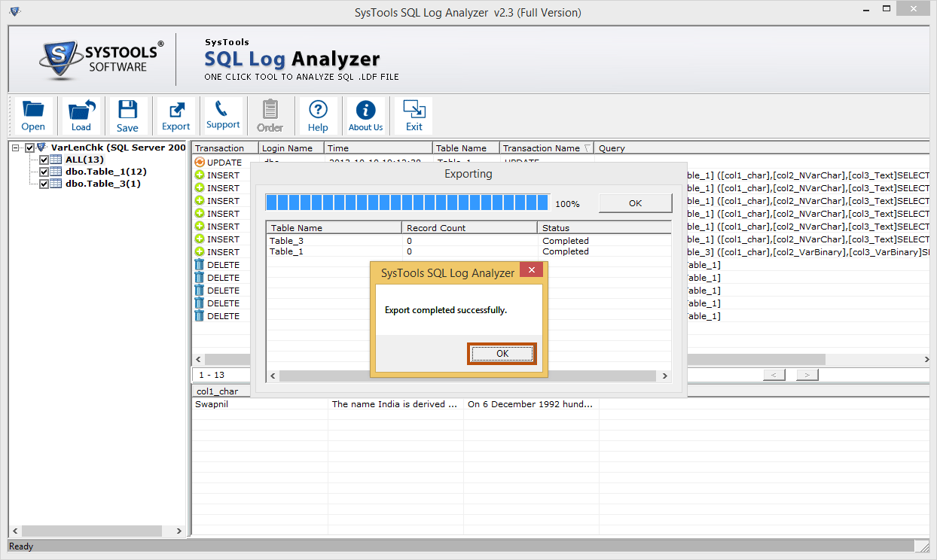Uncheck the ALL(13) checkbox

pos(44,160)
